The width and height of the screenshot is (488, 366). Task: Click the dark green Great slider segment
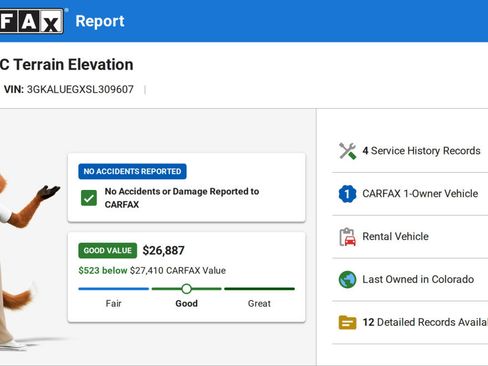click(259, 289)
